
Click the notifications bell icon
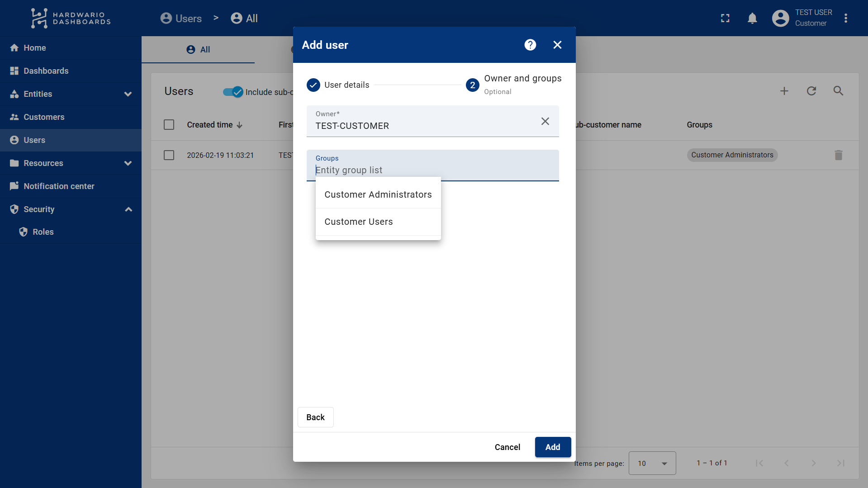click(752, 18)
